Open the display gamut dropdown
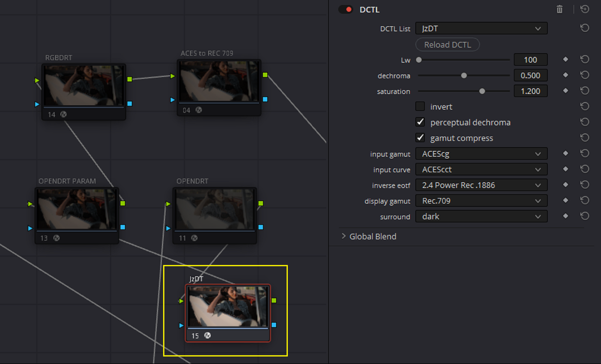This screenshot has width=601, height=364. [481, 201]
